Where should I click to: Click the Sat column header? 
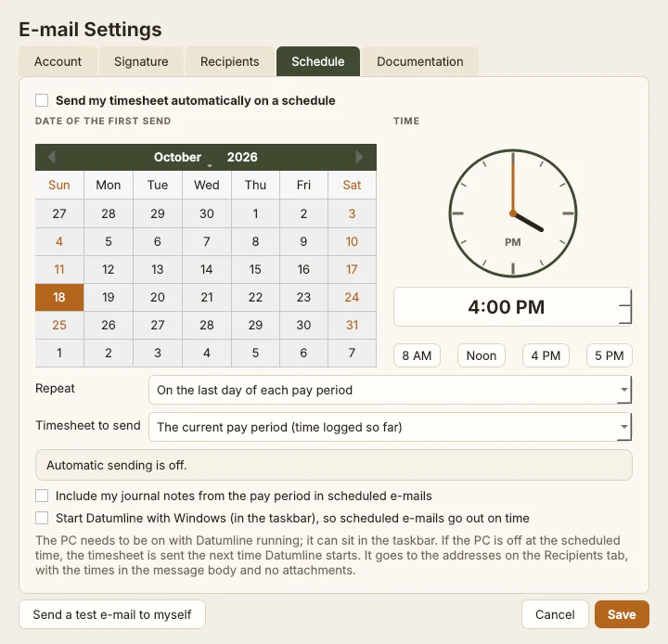[x=352, y=185]
